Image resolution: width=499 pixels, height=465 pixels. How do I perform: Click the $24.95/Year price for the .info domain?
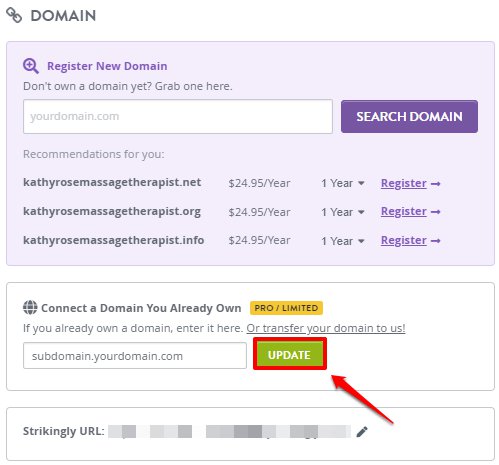point(259,240)
